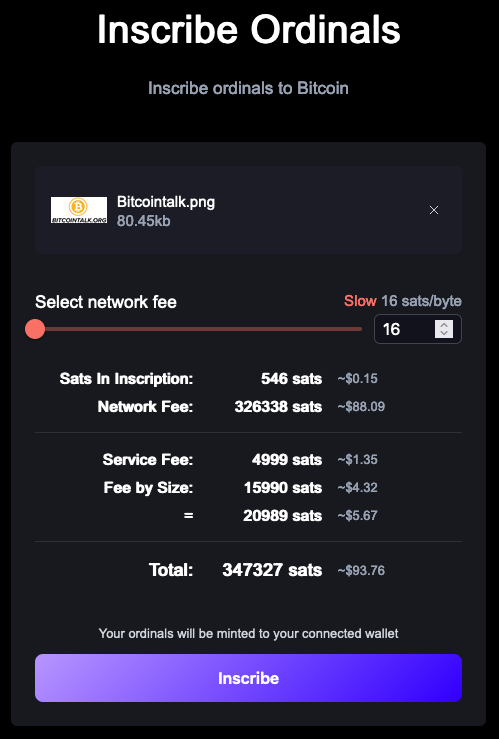Click the Inscribe button
The width and height of the screenshot is (499, 739).
(x=248, y=678)
